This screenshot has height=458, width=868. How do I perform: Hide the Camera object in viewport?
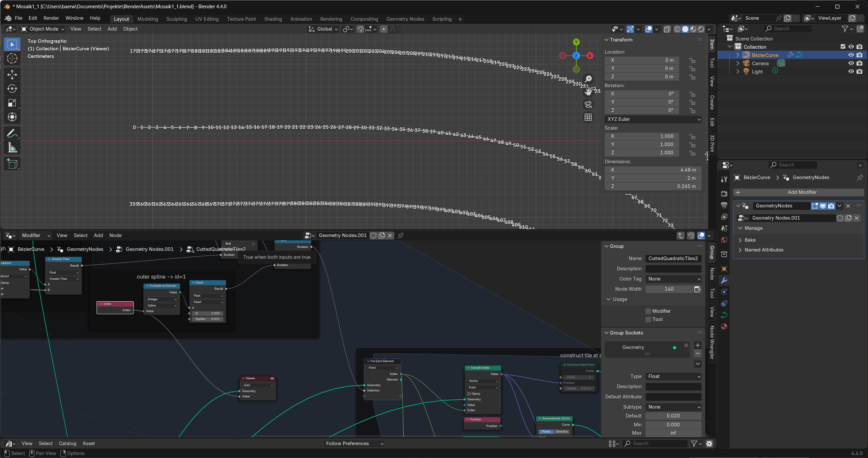pos(851,63)
